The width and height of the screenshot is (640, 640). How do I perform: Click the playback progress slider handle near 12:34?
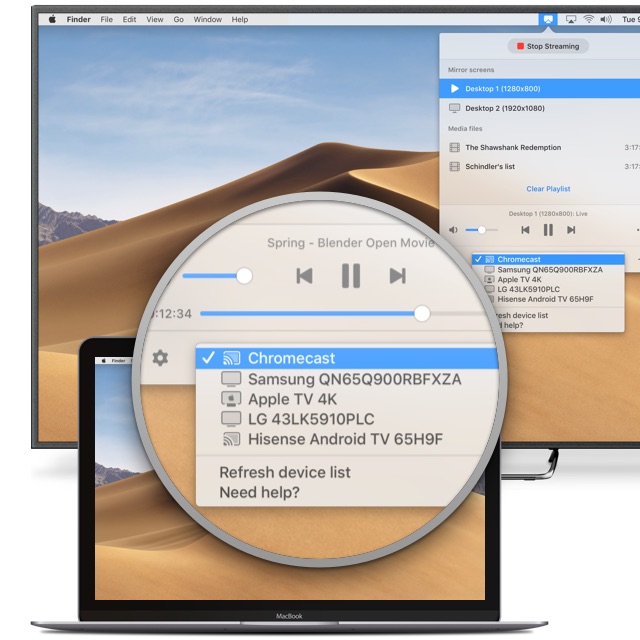tap(422, 313)
